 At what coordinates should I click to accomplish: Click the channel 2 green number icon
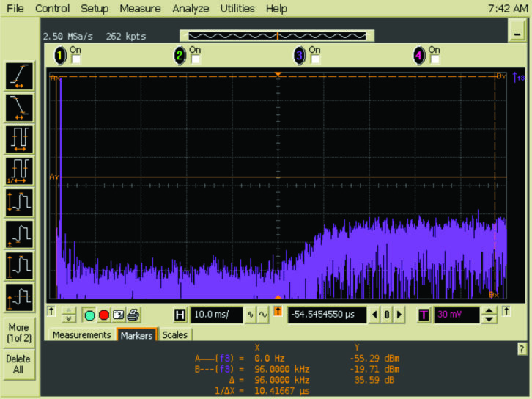(x=180, y=55)
